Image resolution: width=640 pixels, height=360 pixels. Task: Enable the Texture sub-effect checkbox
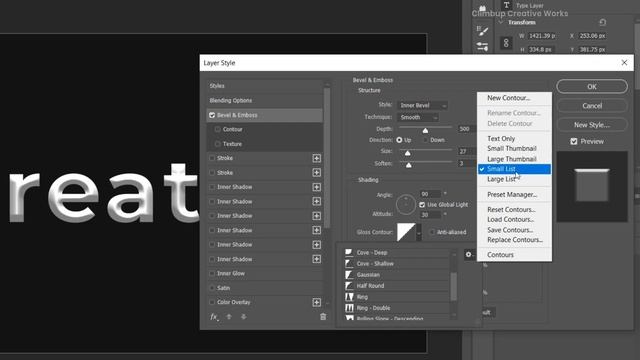(218, 144)
